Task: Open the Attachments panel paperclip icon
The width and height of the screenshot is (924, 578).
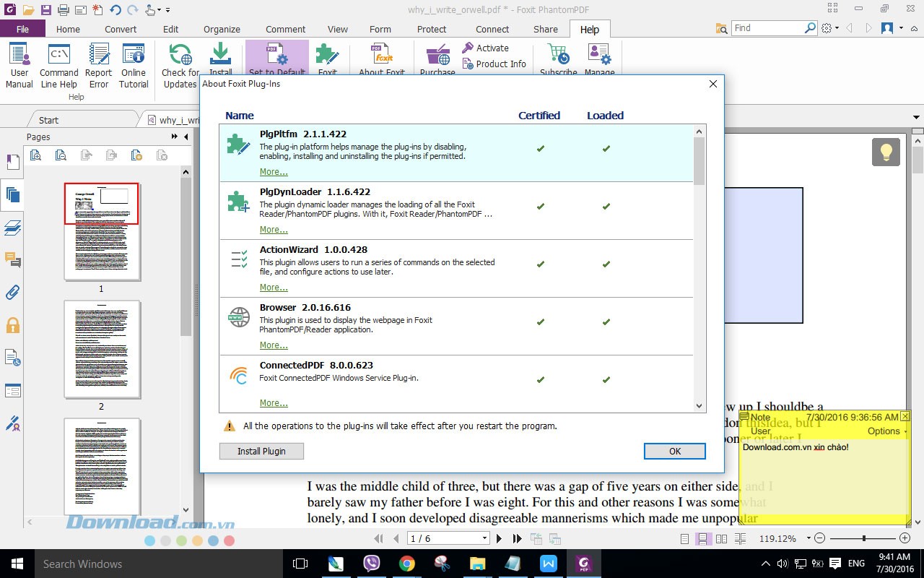Action: coord(12,293)
